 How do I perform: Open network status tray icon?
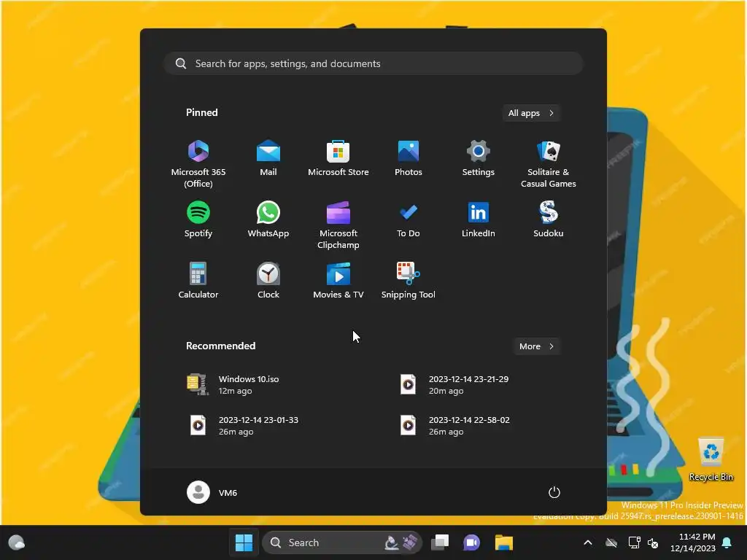[634, 542]
